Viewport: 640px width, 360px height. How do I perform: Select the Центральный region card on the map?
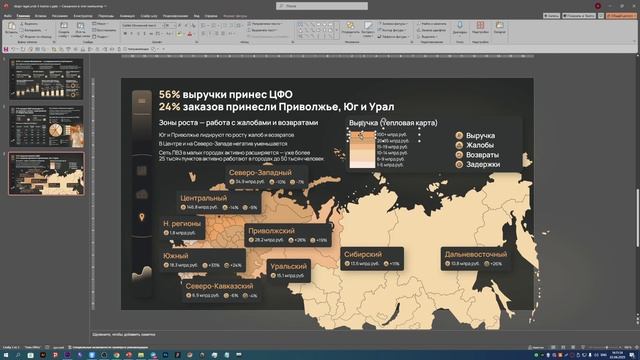pyautogui.click(x=219, y=202)
